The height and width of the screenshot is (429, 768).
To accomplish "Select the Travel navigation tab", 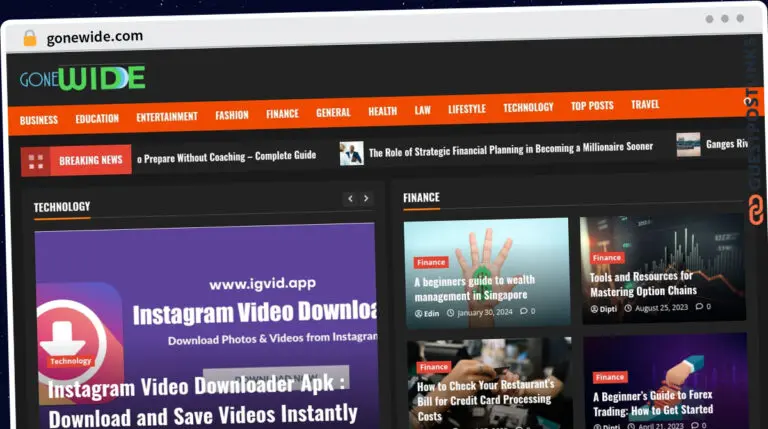I will 645,104.
